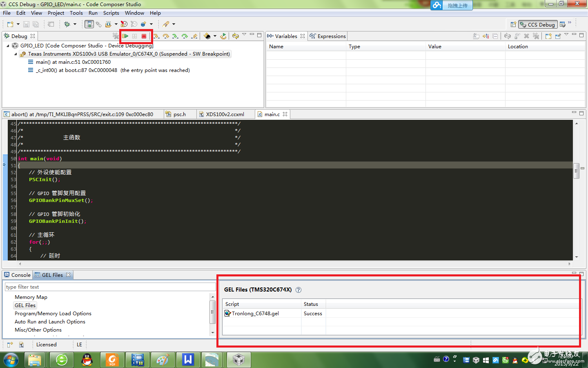
Task: Select the _c_int00() boot.c stack frame
Action: click(x=113, y=70)
